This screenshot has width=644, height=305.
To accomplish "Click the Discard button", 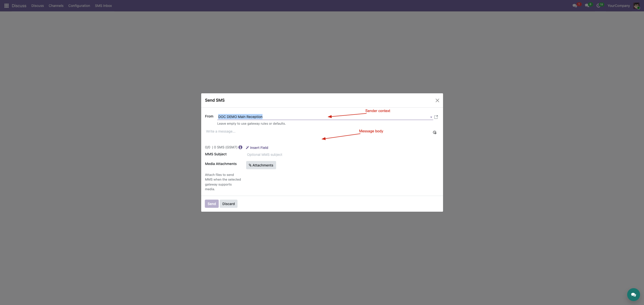I will point(229,204).
